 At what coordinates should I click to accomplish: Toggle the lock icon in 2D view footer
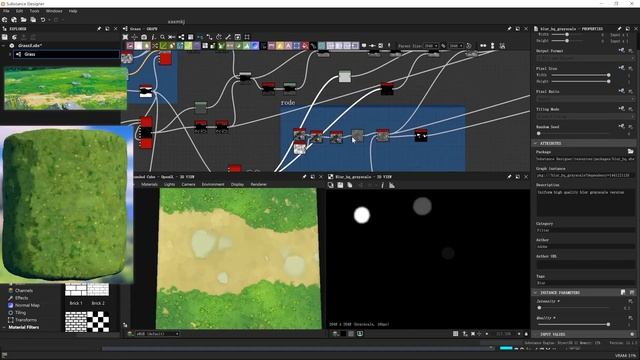click(x=526, y=334)
